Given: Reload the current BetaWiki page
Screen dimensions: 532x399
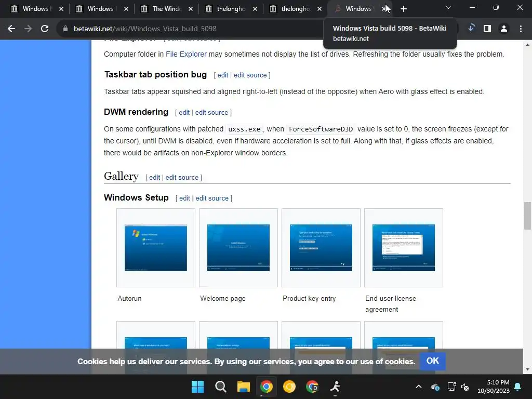Looking at the screenshot, I should coord(45,29).
